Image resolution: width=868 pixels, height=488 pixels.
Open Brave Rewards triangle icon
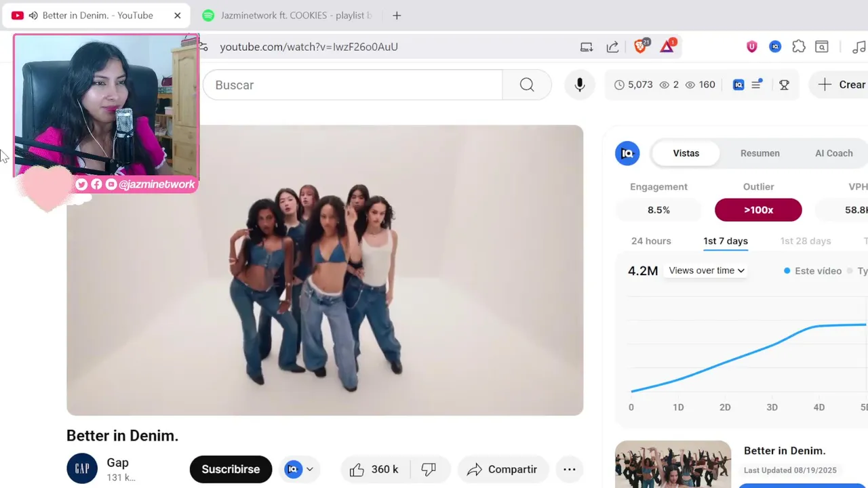[668, 46]
